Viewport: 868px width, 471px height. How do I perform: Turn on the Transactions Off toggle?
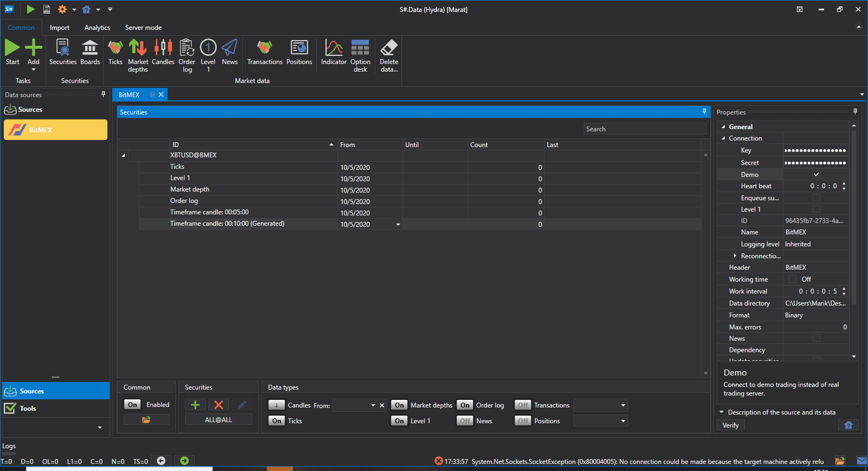coord(523,405)
